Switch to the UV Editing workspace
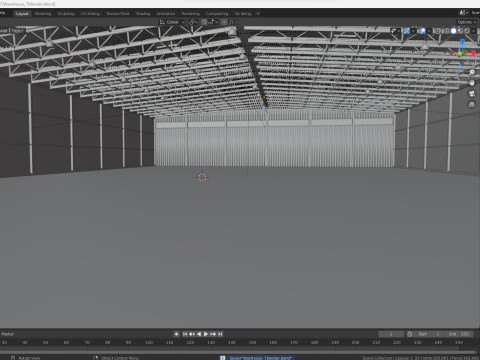This screenshot has height=360, width=480. [x=90, y=14]
